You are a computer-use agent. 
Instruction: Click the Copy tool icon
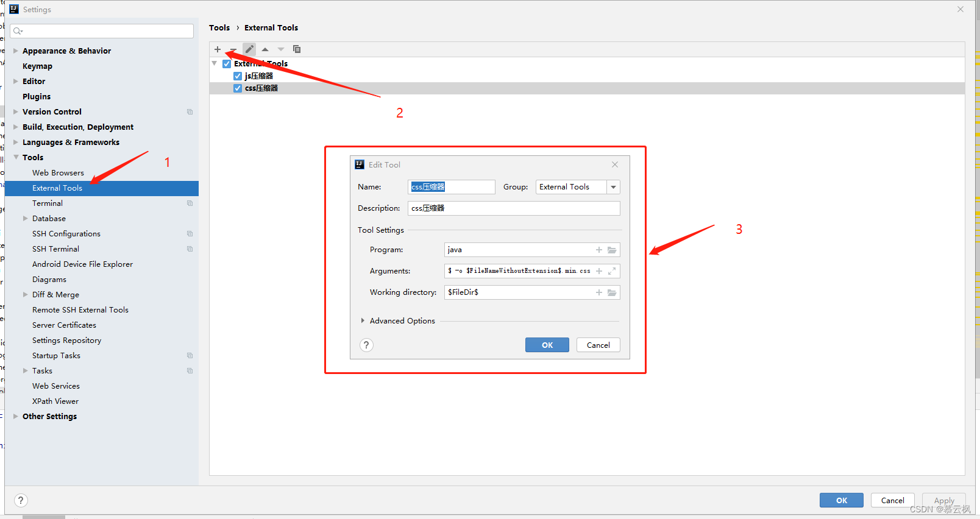pos(297,49)
